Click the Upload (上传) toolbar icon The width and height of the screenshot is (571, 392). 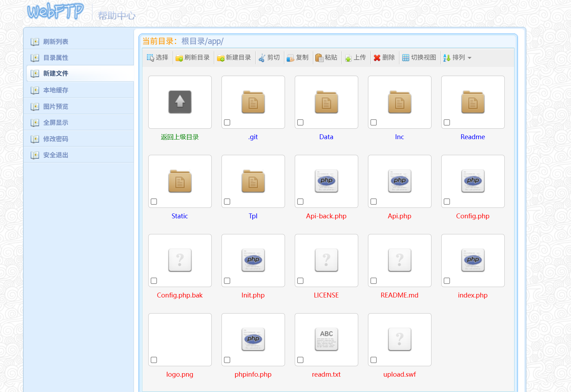[x=348, y=58]
